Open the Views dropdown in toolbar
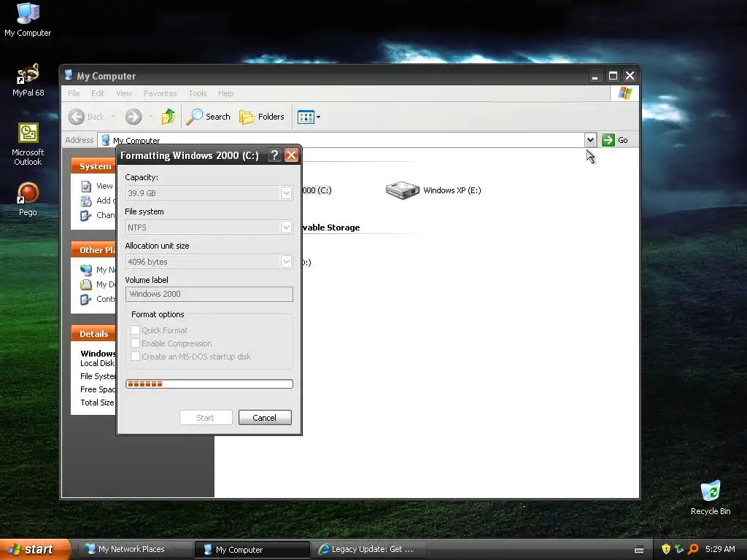The width and height of the screenshot is (747, 560). click(309, 117)
